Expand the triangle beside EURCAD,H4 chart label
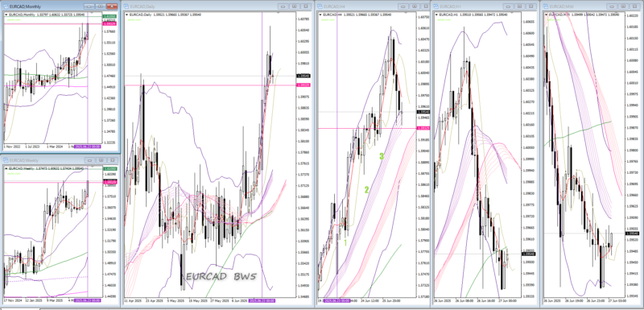This screenshot has height=310, width=644. tap(320, 14)
